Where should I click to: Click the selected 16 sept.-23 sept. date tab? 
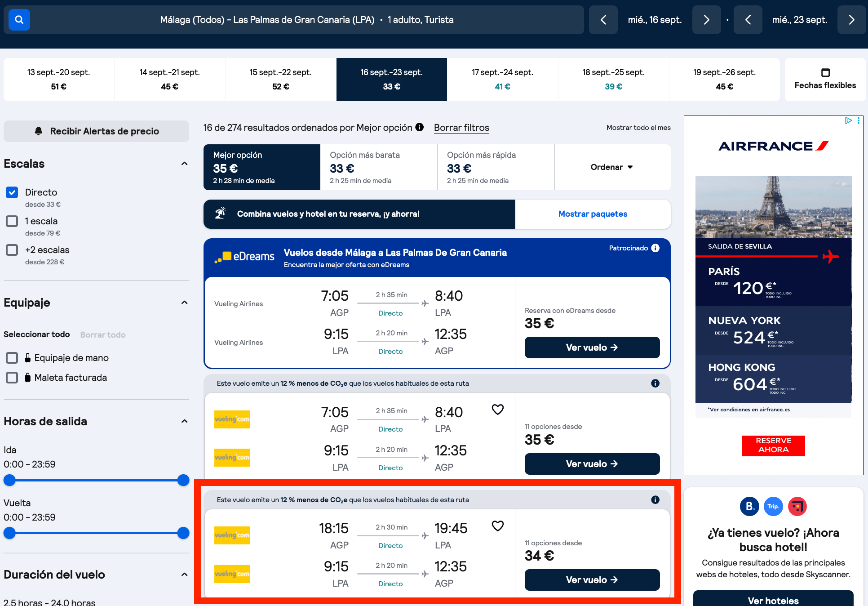[x=392, y=79]
